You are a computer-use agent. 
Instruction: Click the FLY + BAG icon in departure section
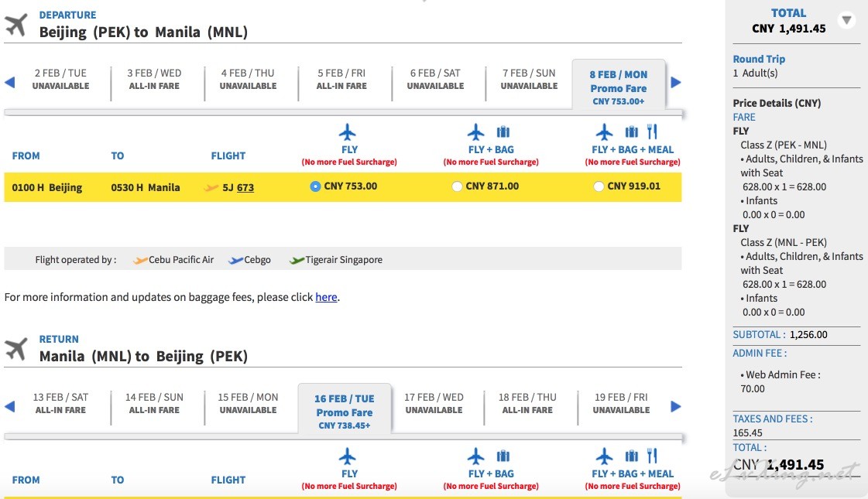[489, 132]
